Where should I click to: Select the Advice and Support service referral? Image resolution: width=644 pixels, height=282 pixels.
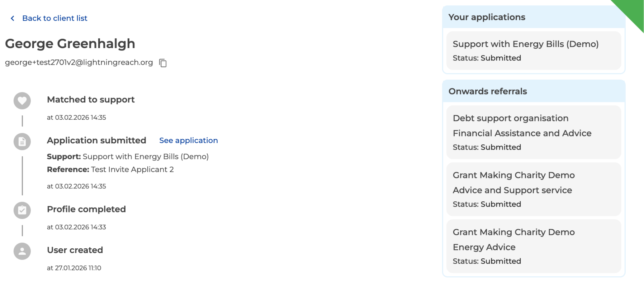pyautogui.click(x=534, y=189)
